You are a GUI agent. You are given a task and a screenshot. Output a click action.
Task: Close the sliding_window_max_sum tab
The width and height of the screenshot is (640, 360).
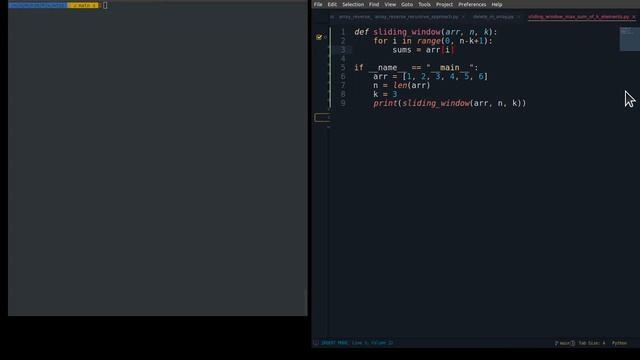click(x=633, y=17)
